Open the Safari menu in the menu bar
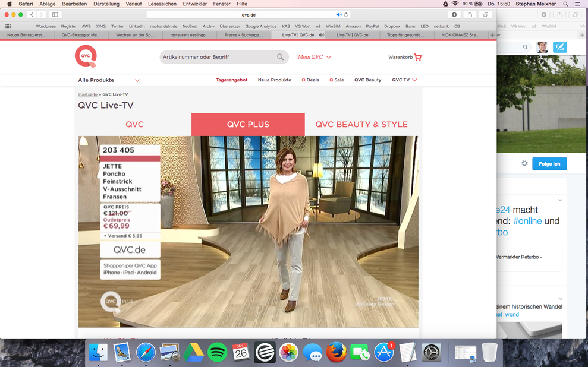588x367 pixels. (26, 4)
